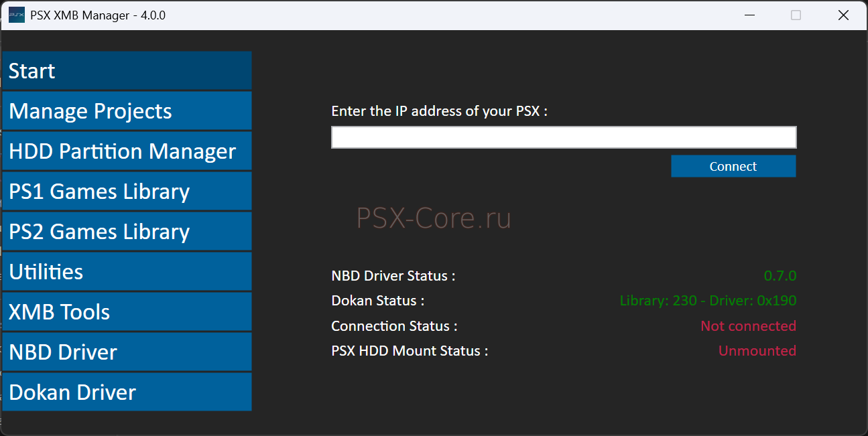Open Dokan Driver page

[x=127, y=392]
